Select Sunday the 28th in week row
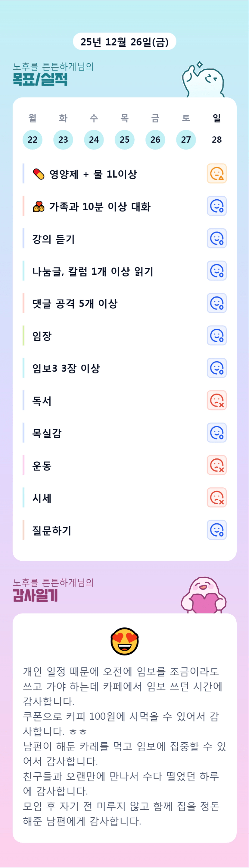 point(217,140)
